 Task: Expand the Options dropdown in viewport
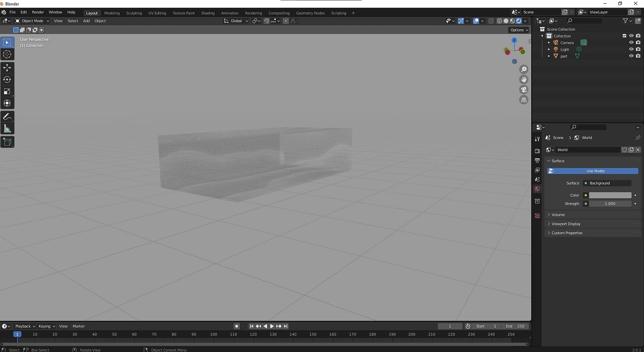pyautogui.click(x=519, y=30)
